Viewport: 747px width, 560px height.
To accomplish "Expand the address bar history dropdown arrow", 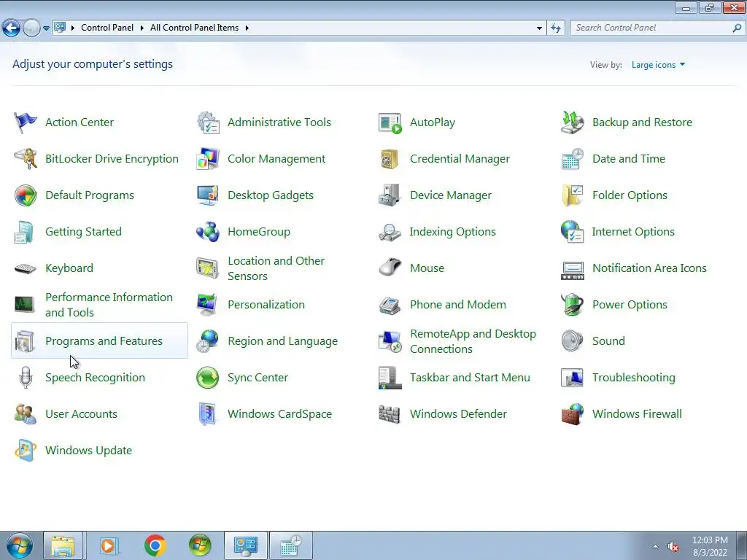I will click(x=539, y=28).
